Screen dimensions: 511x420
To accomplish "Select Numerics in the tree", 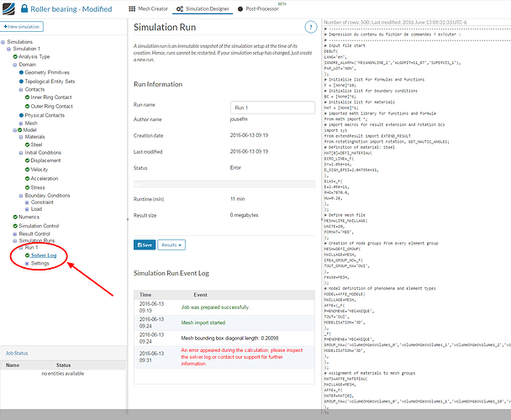I will click(29, 217).
